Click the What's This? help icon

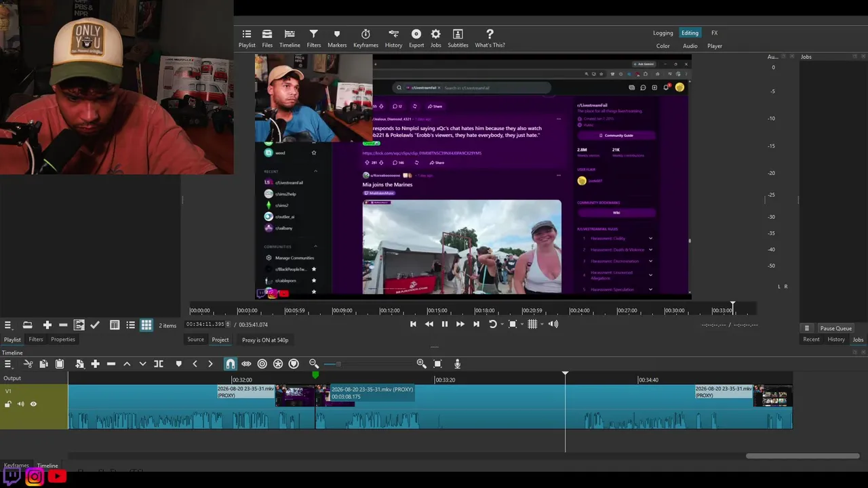[x=490, y=39]
